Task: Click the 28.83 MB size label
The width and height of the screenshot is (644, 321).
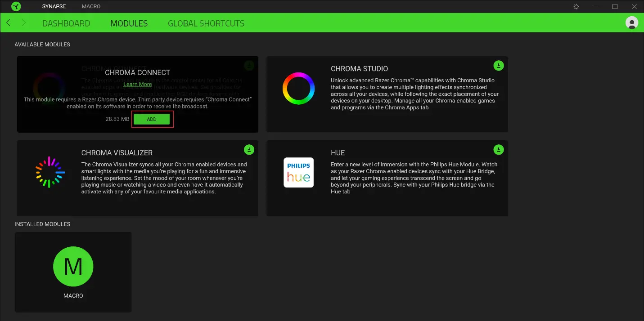Action: point(117,119)
